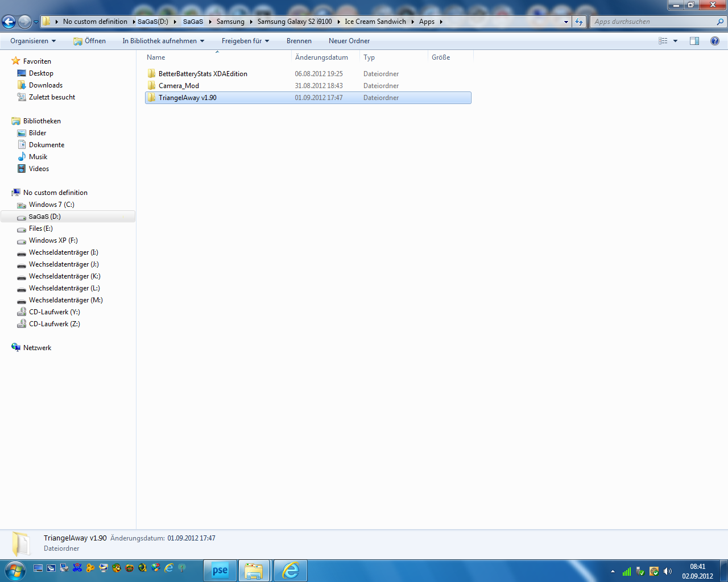Create a folder with Neuer Ordner
728x582 pixels.
tap(349, 41)
